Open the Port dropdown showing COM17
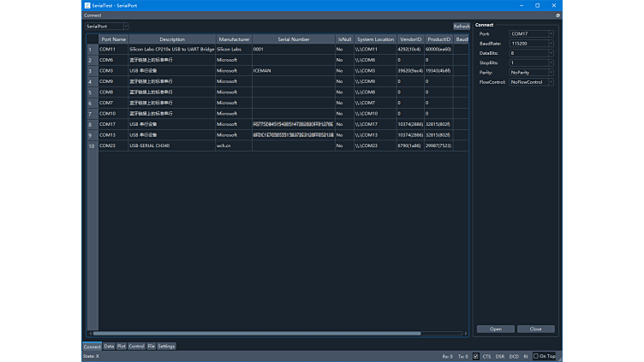 531,33
